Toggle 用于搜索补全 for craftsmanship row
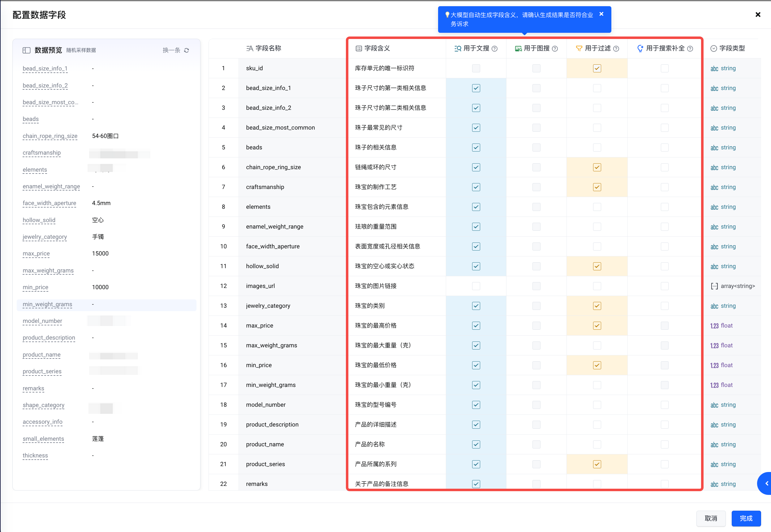 click(664, 187)
